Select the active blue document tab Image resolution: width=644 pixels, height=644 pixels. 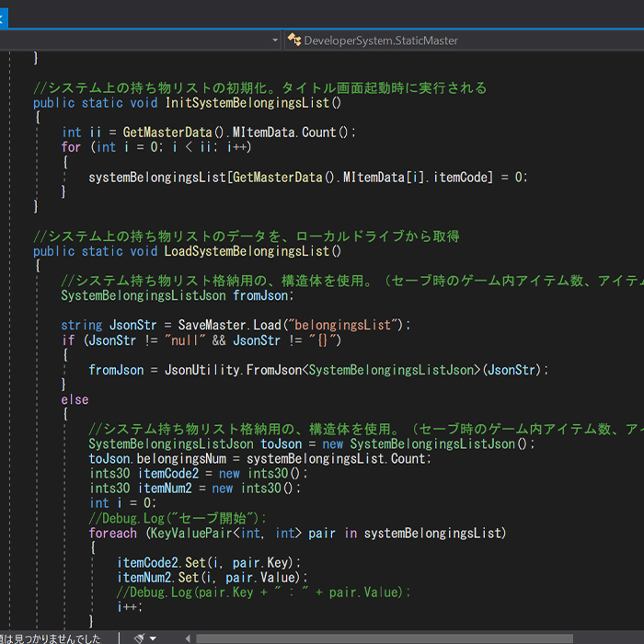(x=4, y=16)
